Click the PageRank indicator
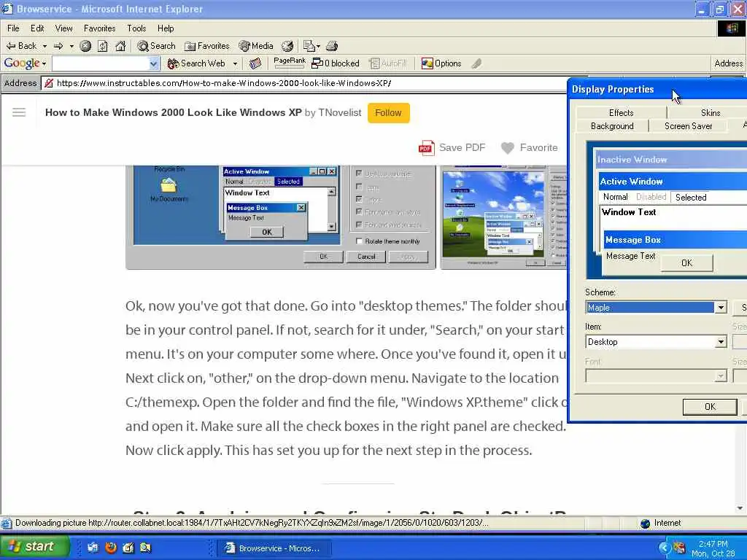Viewport: 747px width, 560px height. coord(290,63)
